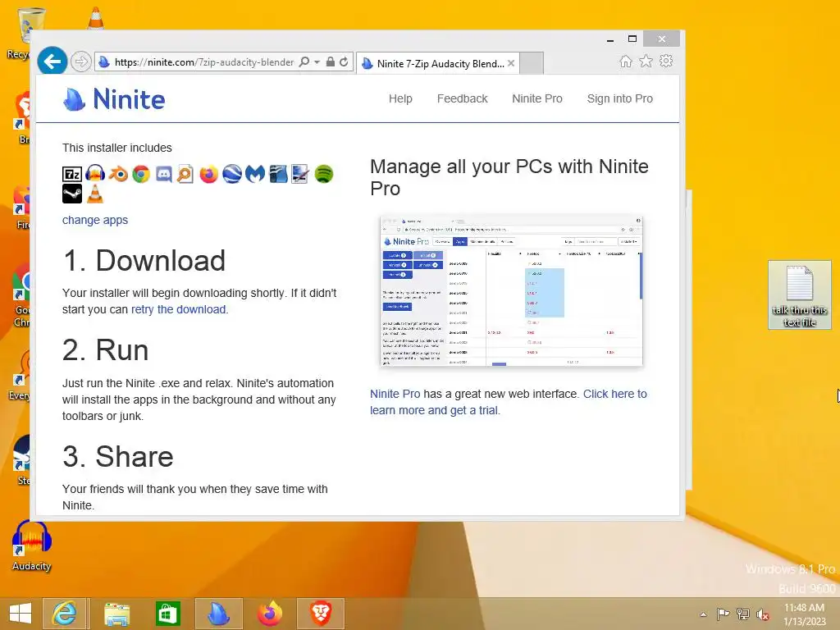This screenshot has width=840, height=630.
Task: Click the muted volume icon in tray
Action: pyautogui.click(x=763, y=614)
